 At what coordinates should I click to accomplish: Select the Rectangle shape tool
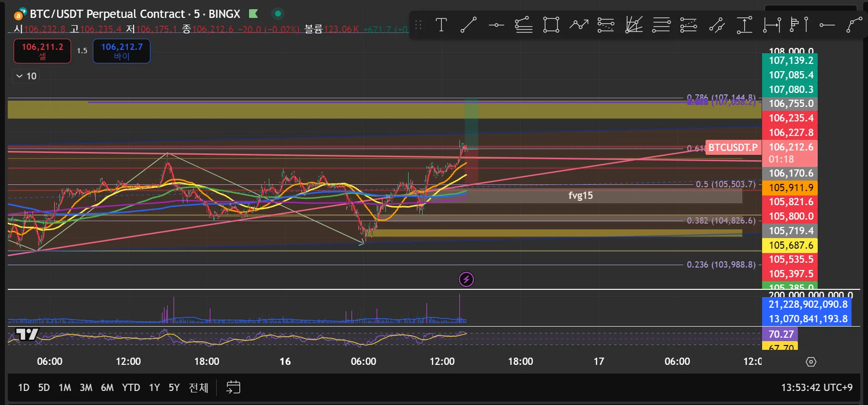[551, 25]
